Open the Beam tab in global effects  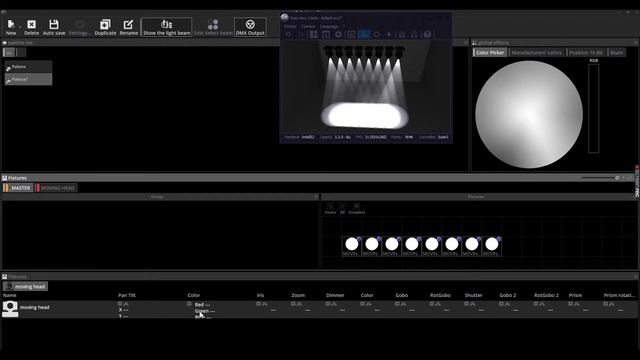coord(616,53)
